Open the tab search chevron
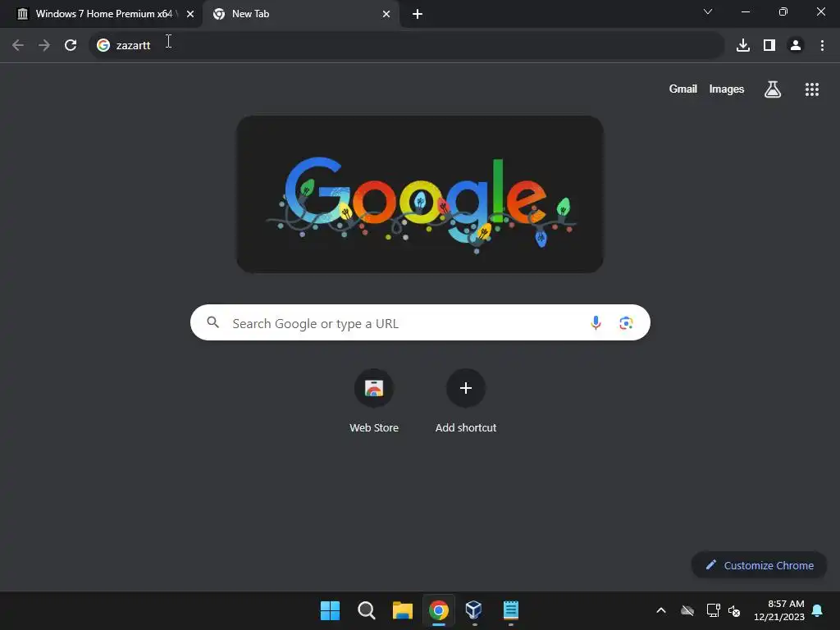 tap(708, 11)
